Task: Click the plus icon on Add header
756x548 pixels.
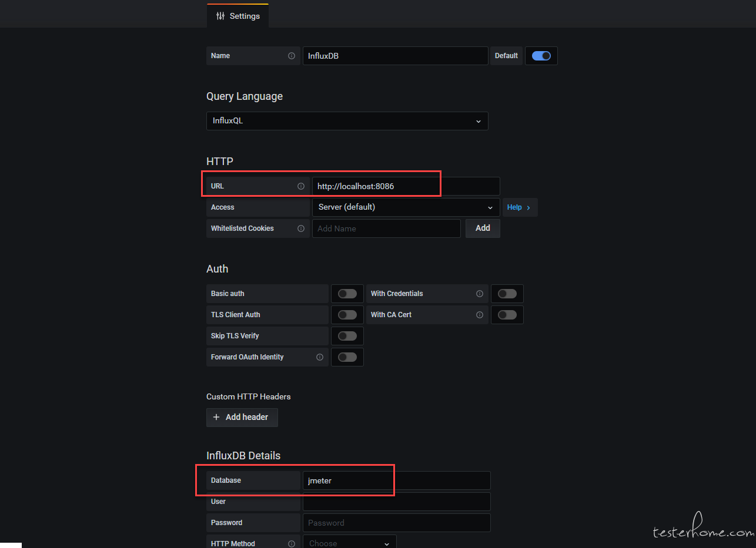Action: [x=216, y=417]
